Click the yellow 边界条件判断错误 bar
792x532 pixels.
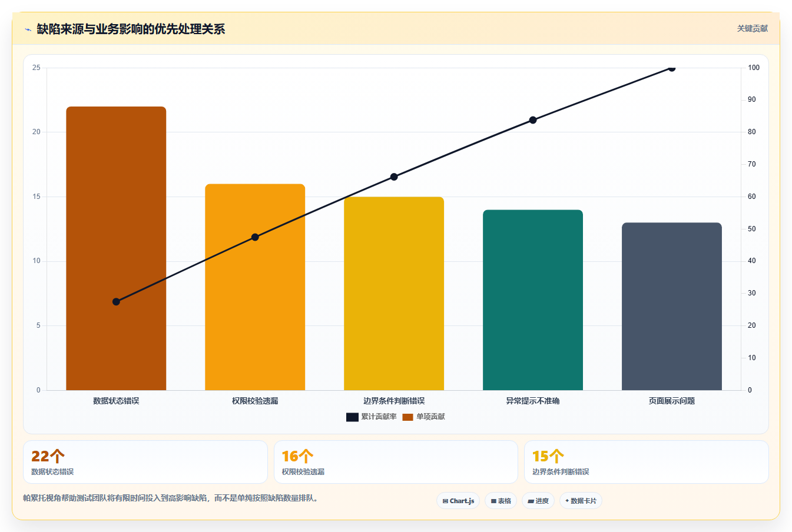click(x=394, y=294)
